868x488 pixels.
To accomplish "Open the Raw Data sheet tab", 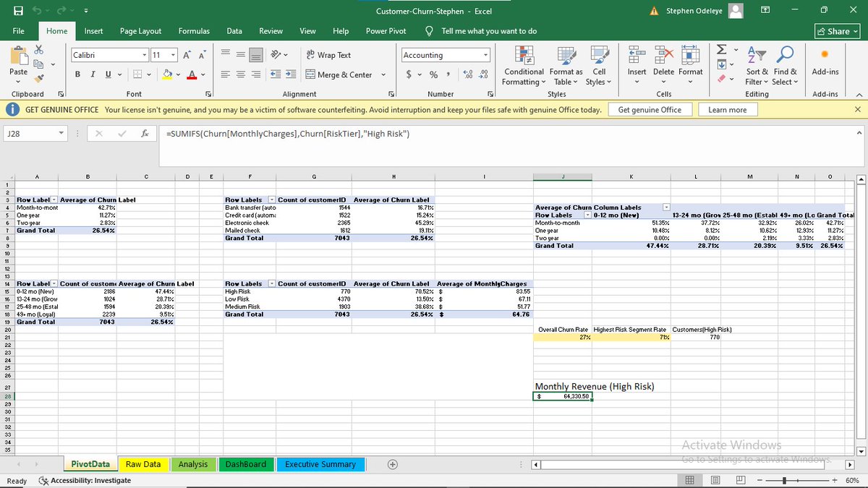I will click(x=143, y=464).
